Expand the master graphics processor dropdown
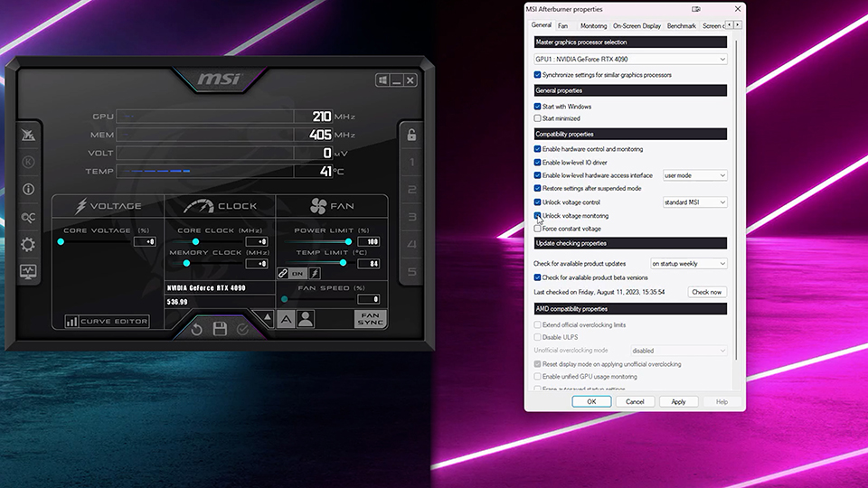The width and height of the screenshot is (868, 488). [630, 59]
